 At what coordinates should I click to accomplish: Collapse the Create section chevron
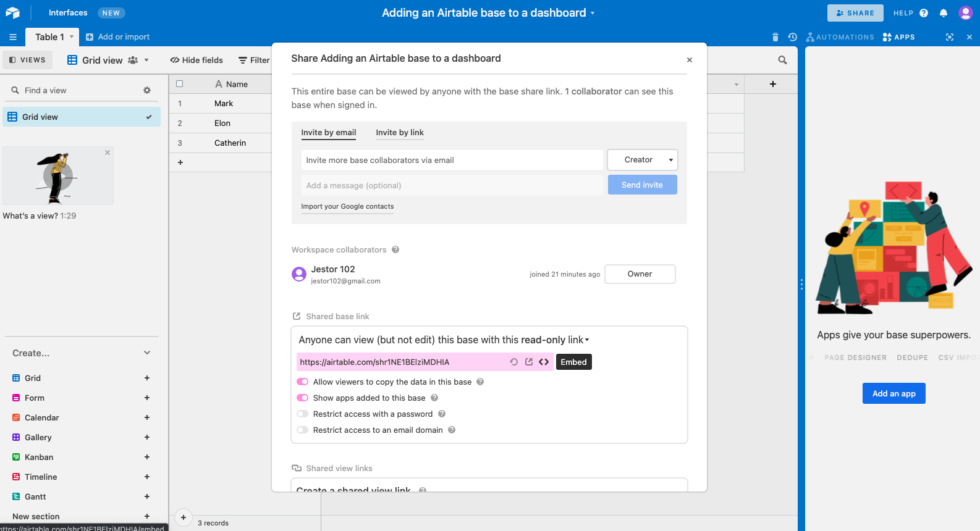[x=147, y=353]
